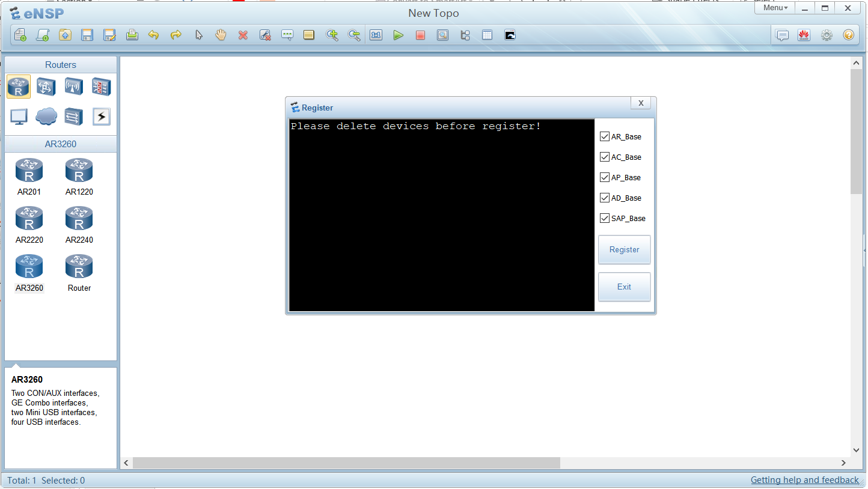Undo the last action
Screen dimensions: 868x489
[x=154, y=35]
